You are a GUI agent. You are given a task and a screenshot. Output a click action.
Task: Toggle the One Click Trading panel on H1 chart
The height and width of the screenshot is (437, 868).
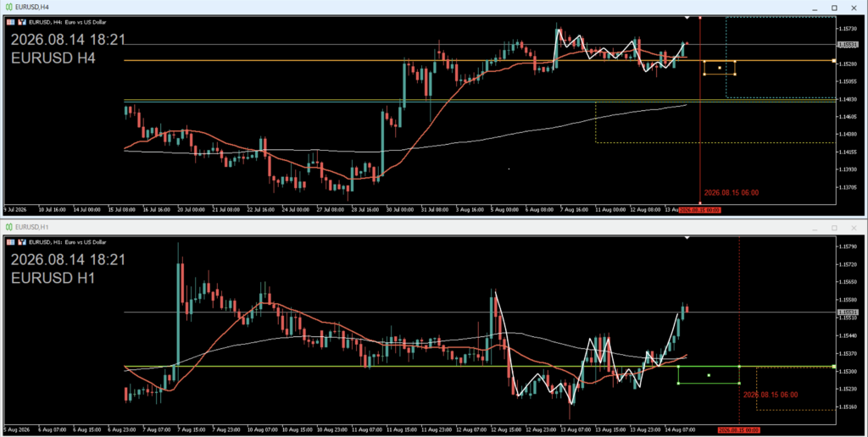pos(10,241)
